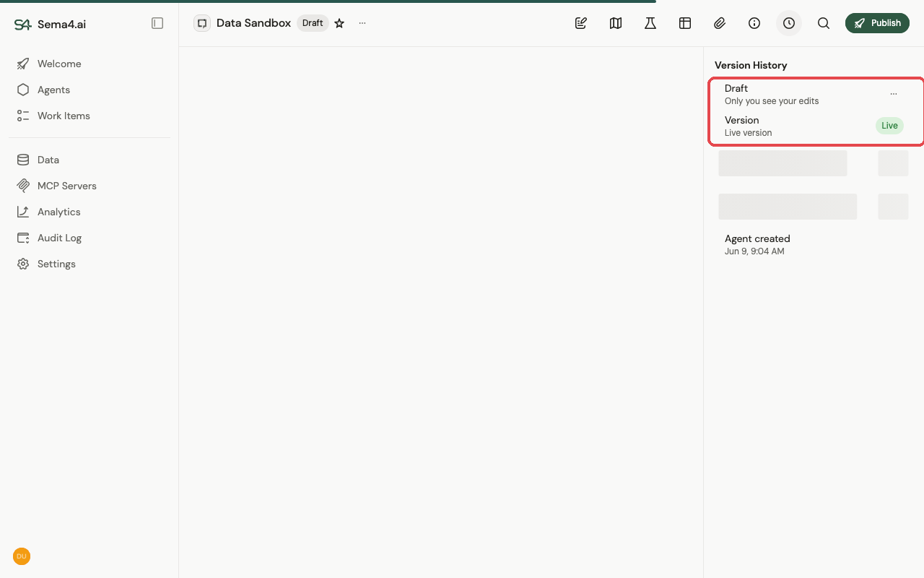Open the attachments paperclip icon in toolbar
The width and height of the screenshot is (924, 578).
[x=720, y=23]
